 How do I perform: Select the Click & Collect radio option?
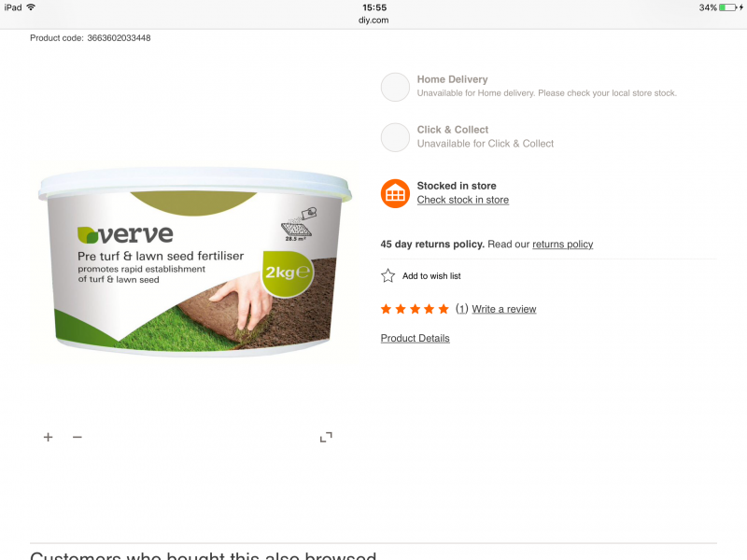pyautogui.click(x=395, y=137)
